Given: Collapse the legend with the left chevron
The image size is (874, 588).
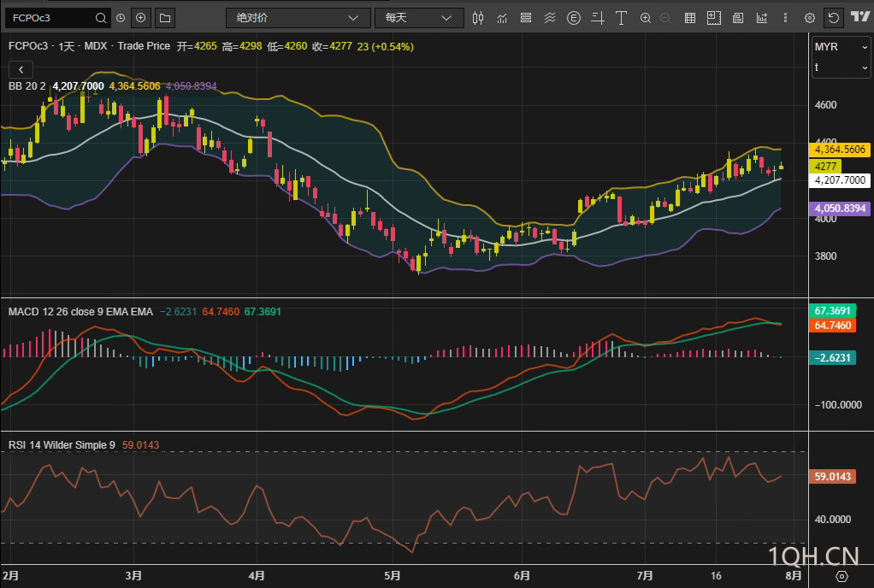Looking at the screenshot, I should pyautogui.click(x=21, y=69).
